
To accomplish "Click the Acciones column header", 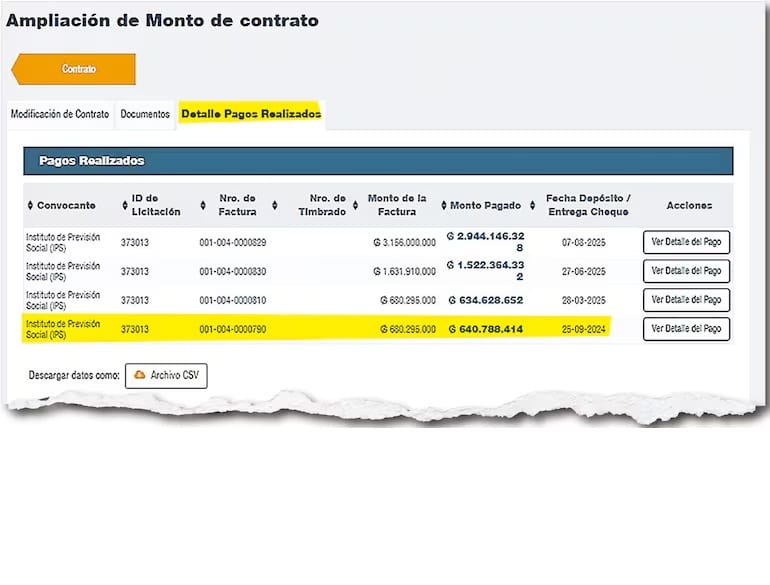I will [689, 205].
